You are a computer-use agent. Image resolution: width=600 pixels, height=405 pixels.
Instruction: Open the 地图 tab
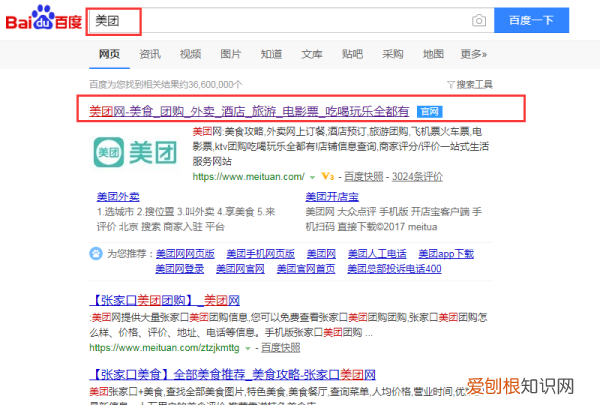(433, 54)
